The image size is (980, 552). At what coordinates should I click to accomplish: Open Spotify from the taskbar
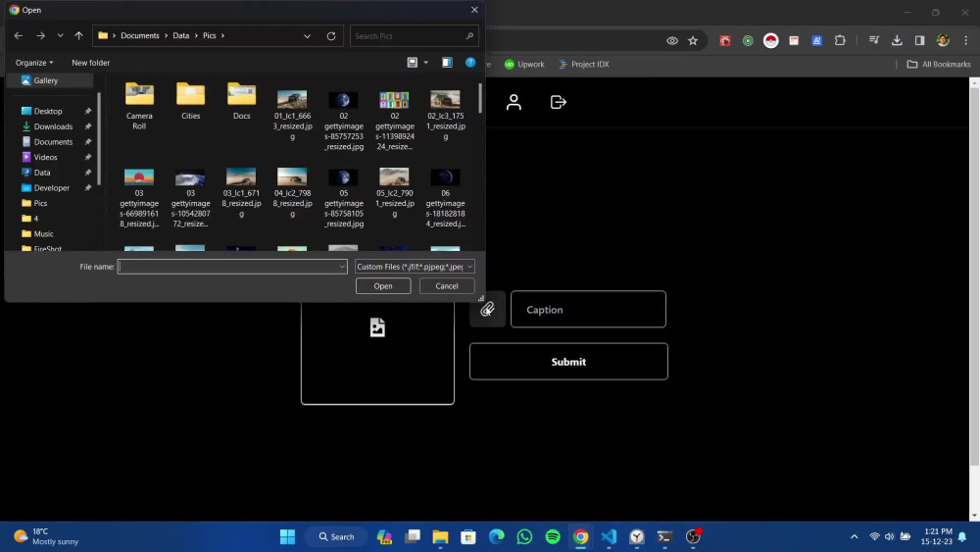click(x=553, y=537)
